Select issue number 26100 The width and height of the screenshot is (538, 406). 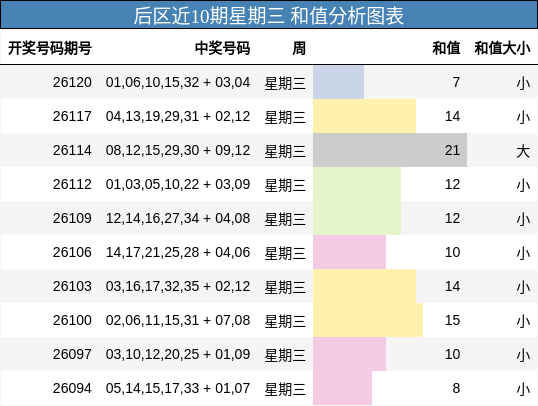tap(72, 320)
